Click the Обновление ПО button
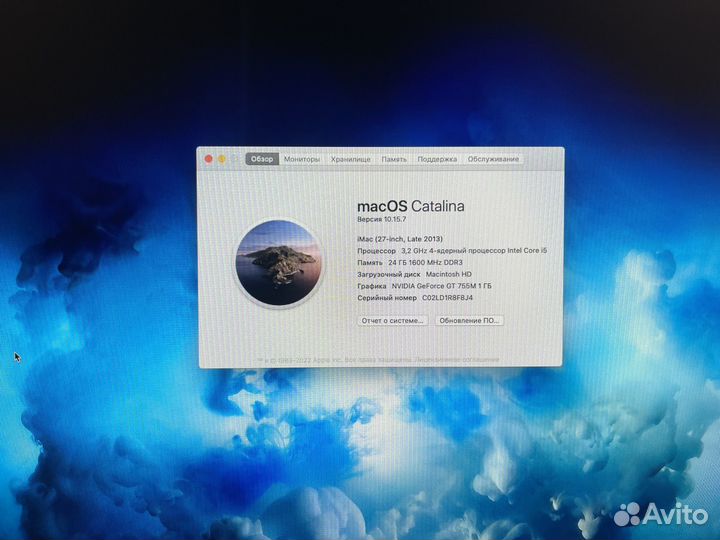Viewport: 720px width, 540px height. click(469, 321)
